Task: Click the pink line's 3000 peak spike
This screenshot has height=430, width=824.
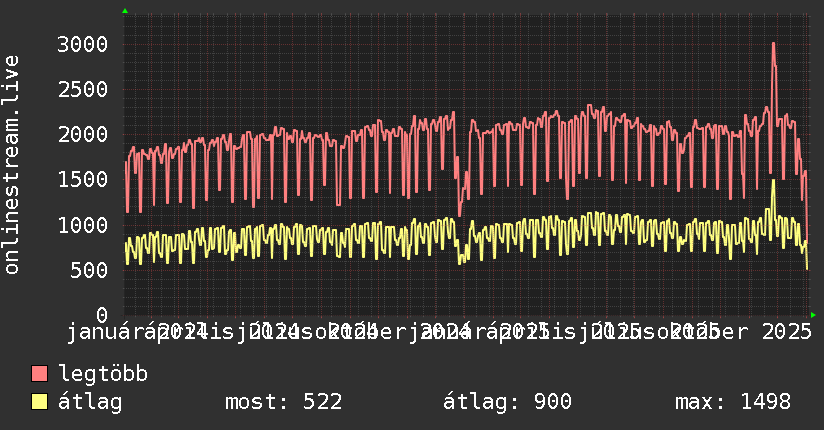Action: [774, 44]
